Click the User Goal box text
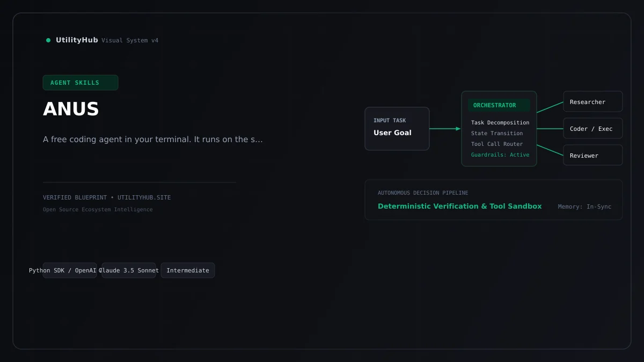Image resolution: width=644 pixels, height=362 pixels. (x=392, y=132)
